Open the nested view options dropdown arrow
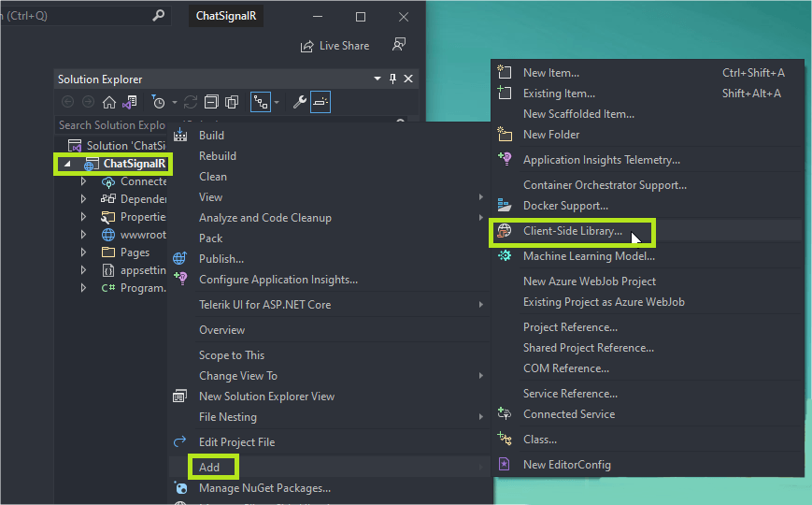Image resolution: width=812 pixels, height=505 pixels. [277, 103]
